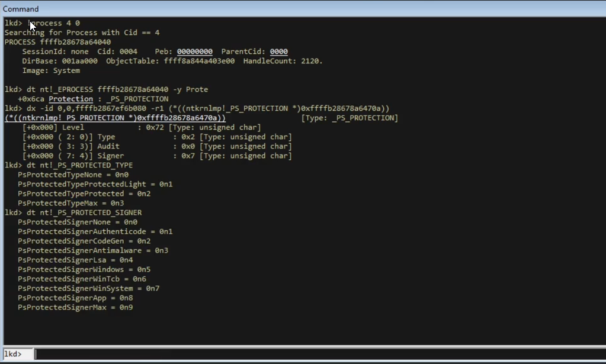Click the 'HandleCount: 2120.' text
Screen dimensions: 606x364
[283, 61]
